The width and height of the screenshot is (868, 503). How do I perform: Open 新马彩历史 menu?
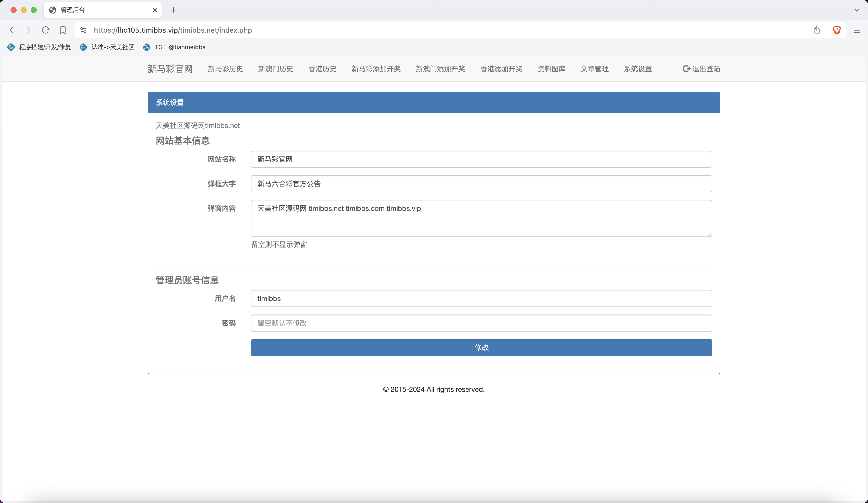225,69
